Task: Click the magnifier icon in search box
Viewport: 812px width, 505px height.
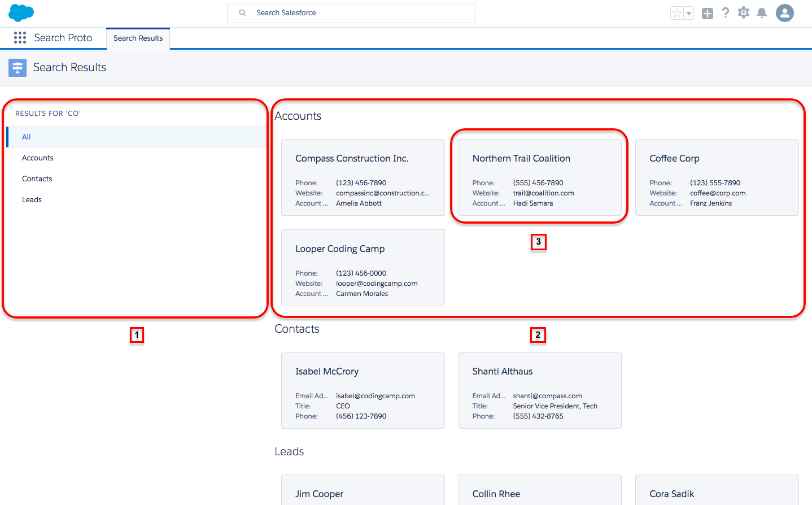Action: tap(242, 13)
